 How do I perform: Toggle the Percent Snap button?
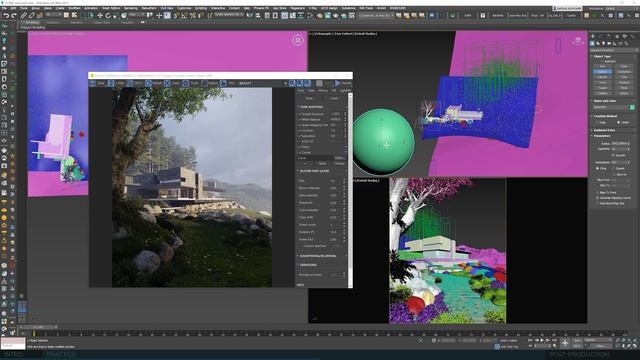point(192,16)
